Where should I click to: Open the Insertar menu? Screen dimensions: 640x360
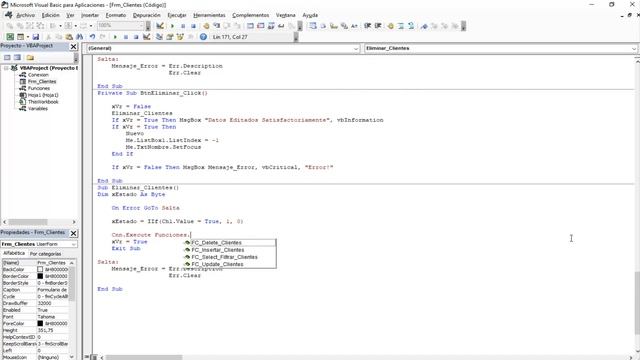[90, 15]
